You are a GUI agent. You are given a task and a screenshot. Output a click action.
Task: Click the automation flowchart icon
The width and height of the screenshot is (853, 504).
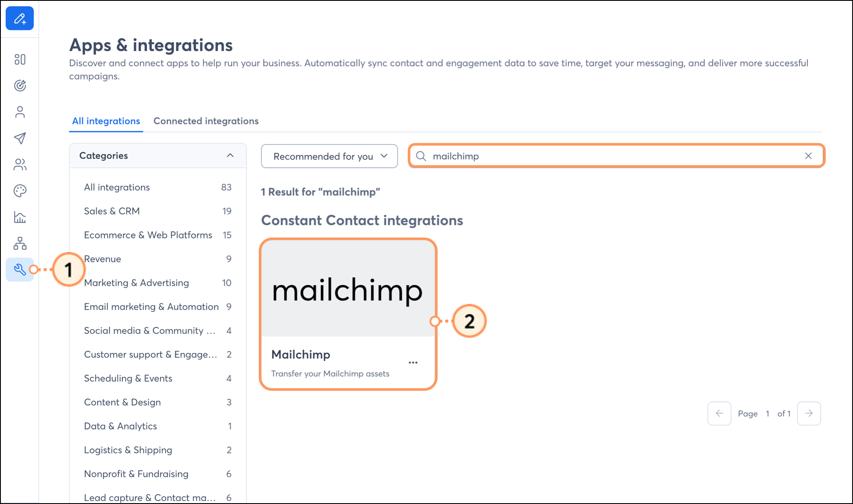20,243
